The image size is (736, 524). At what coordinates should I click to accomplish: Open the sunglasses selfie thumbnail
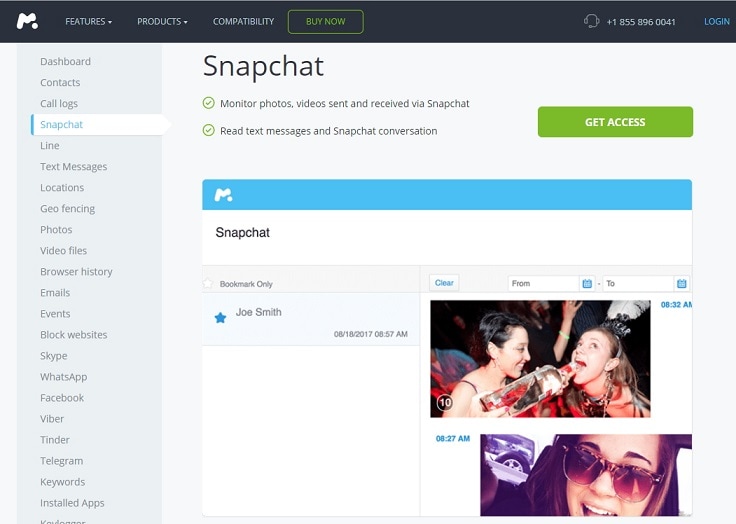tap(586, 475)
